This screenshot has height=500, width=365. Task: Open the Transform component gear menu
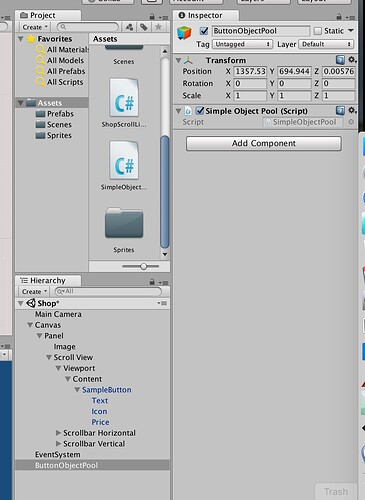(352, 60)
